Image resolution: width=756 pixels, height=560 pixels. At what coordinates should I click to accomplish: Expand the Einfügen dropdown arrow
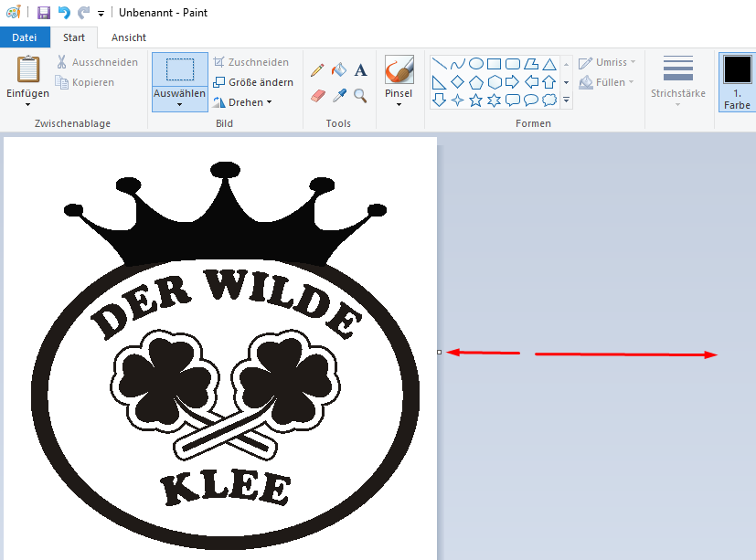(x=28, y=104)
